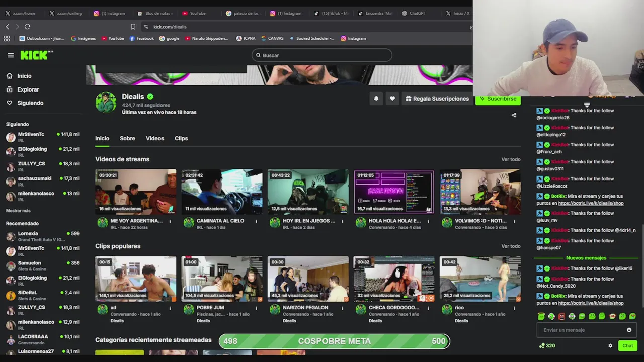Expand followed channels with Mostrar más
Image resolution: width=644 pixels, height=362 pixels.
pyautogui.click(x=18, y=211)
